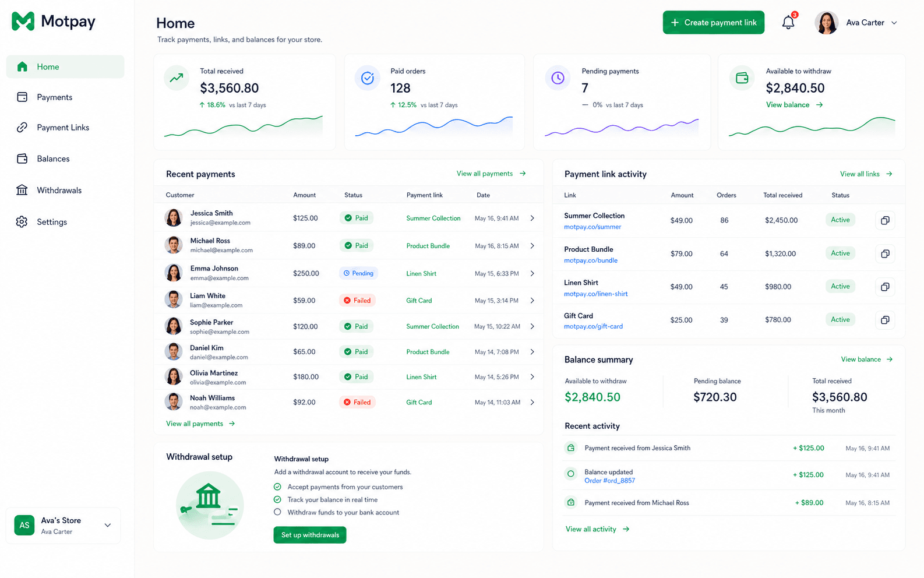Open Settings in the sidebar
Image resolution: width=924 pixels, height=578 pixels.
65,221
